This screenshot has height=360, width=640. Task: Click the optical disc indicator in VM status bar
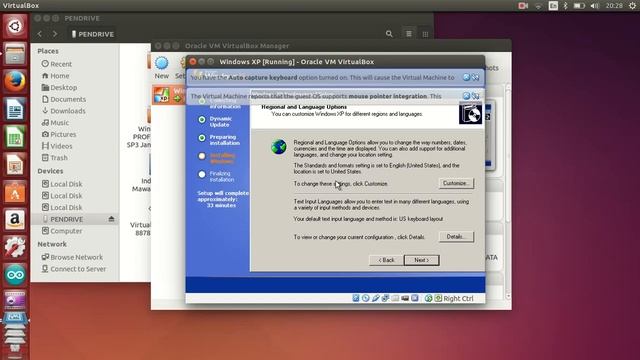(x=366, y=298)
